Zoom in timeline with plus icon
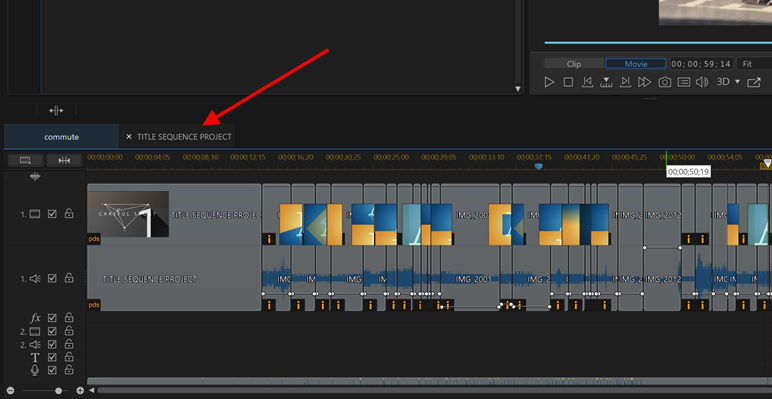Screen dimensions: 772x399 coord(80,391)
